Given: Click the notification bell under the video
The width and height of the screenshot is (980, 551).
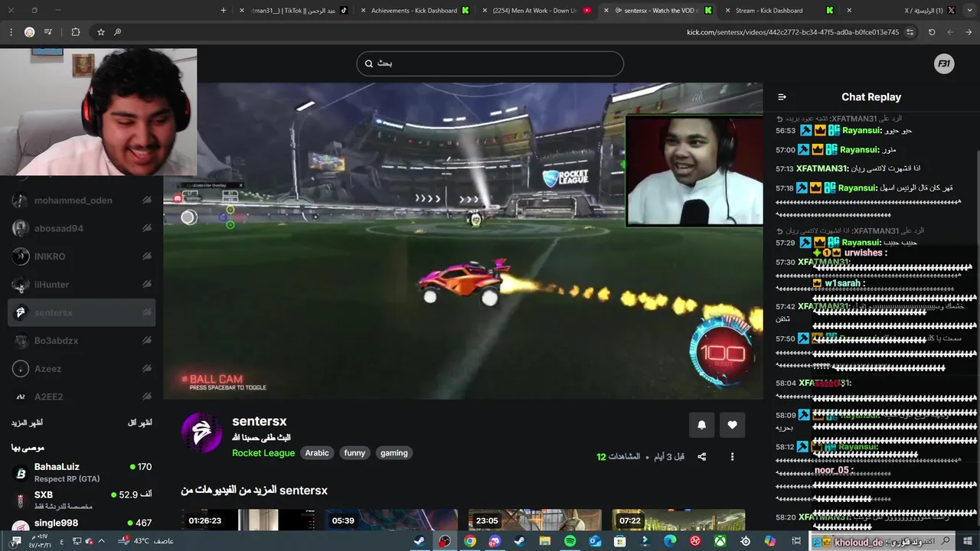Looking at the screenshot, I should (701, 425).
